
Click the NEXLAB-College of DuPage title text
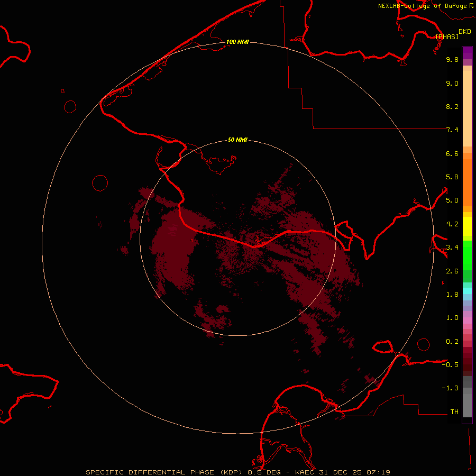pyautogui.click(x=423, y=6)
